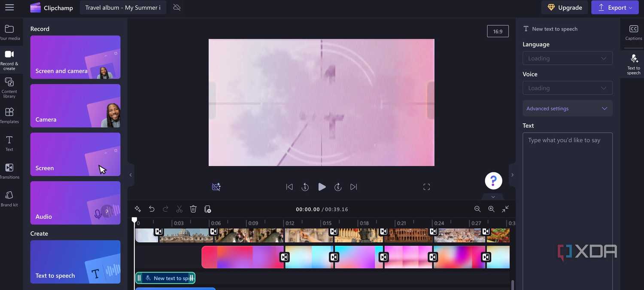Collapse the left sidebar panel
This screenshot has height=290, width=644.
(x=131, y=175)
